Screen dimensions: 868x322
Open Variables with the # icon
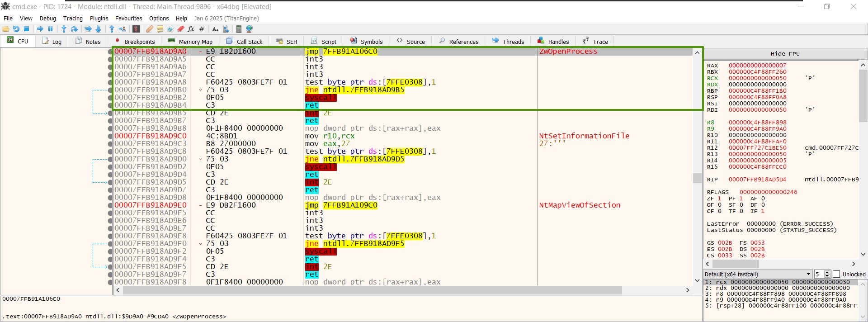coord(202,29)
